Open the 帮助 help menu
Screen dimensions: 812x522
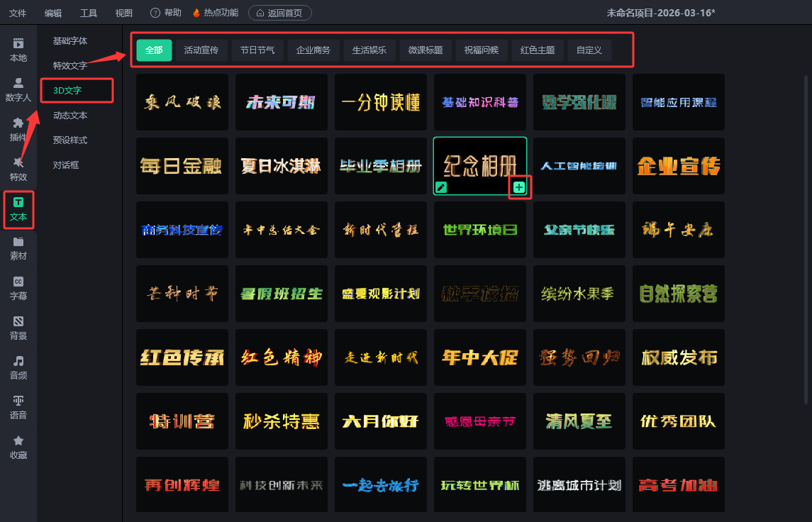point(166,13)
